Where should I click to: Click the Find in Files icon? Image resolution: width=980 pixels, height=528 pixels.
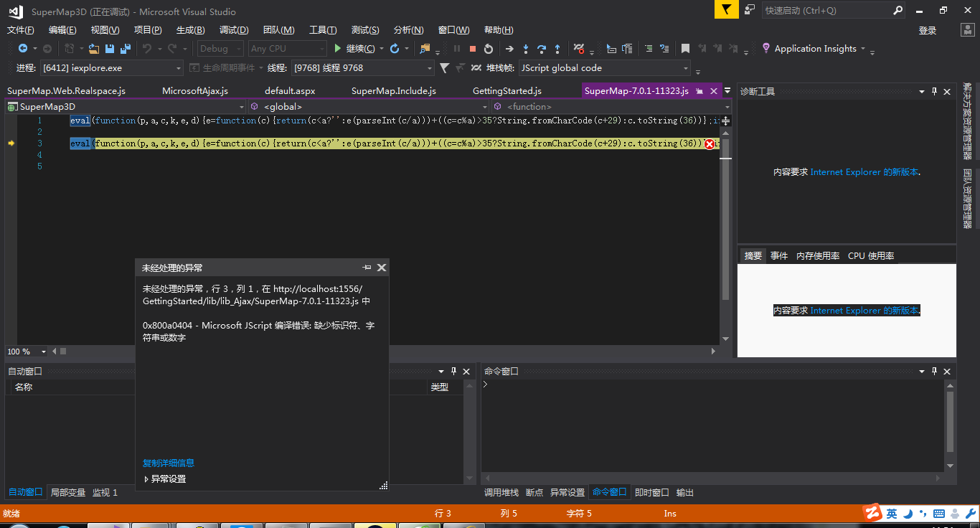425,49
